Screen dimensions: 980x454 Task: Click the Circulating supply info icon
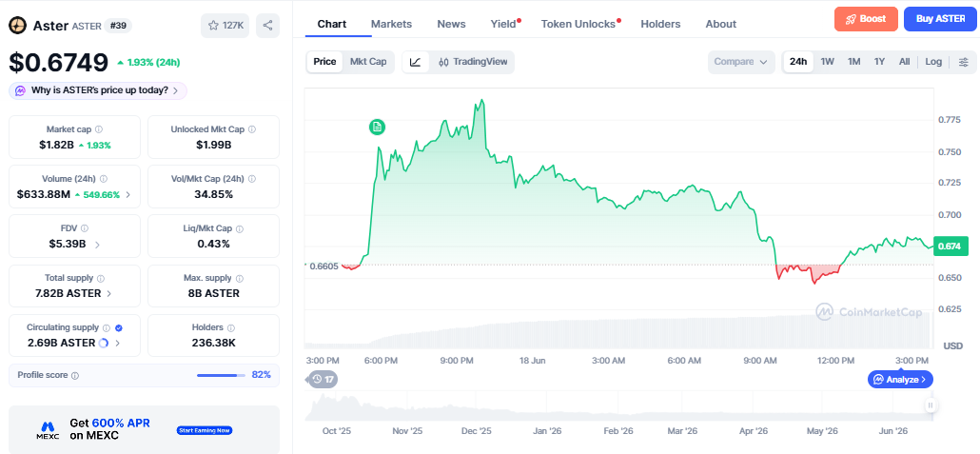point(107,327)
